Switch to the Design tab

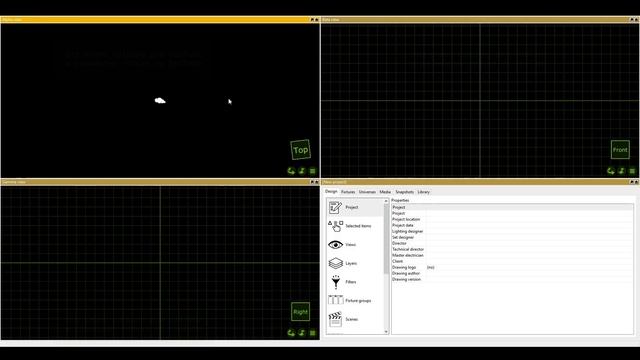pyautogui.click(x=331, y=191)
